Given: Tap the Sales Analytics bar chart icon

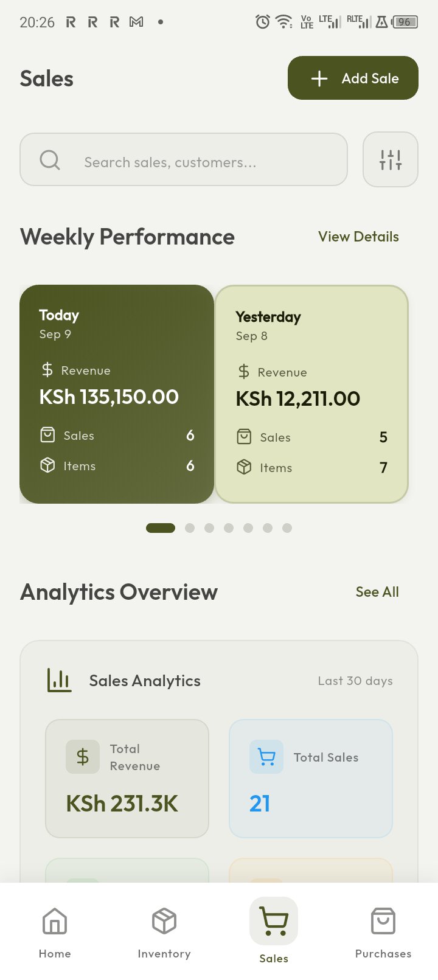Looking at the screenshot, I should pos(59,680).
